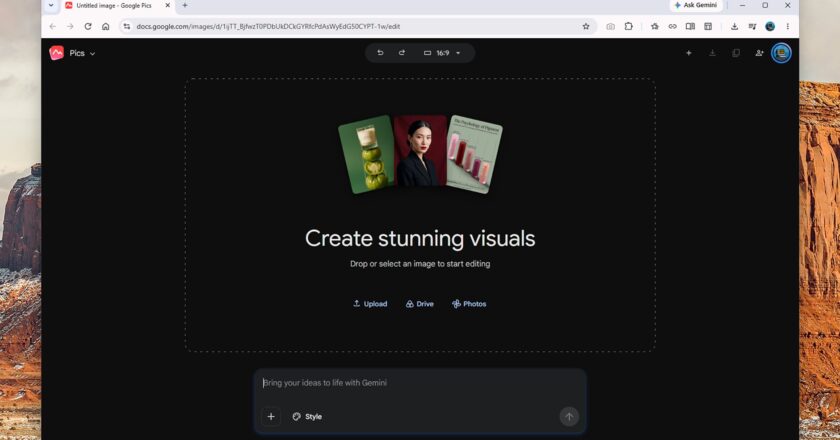Open the reading mode book icon
The image size is (840, 440).
click(690, 26)
